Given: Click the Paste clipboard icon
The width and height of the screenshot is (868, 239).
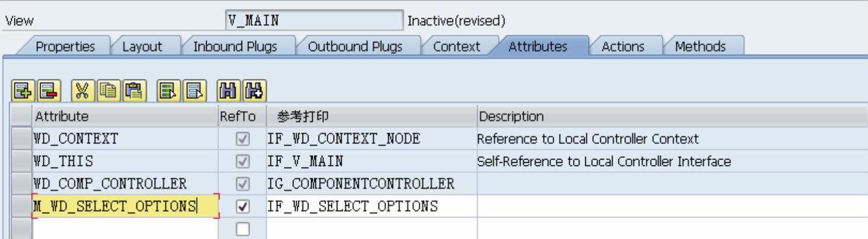Looking at the screenshot, I should 134,91.
